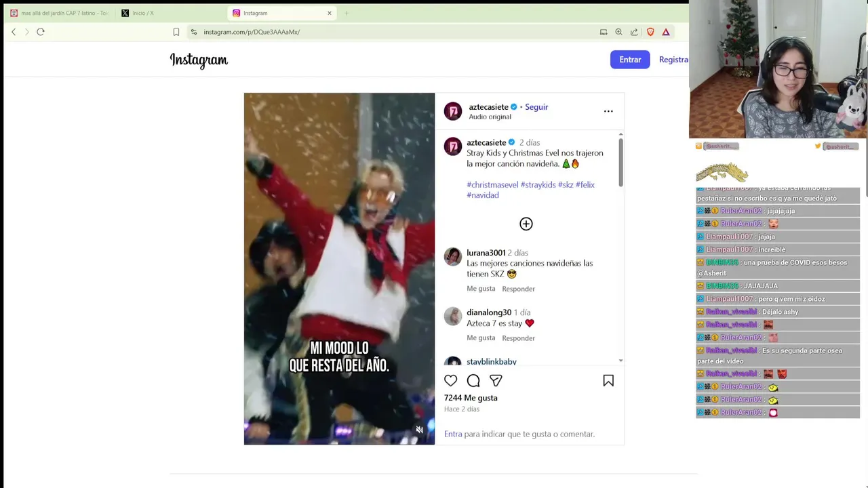Viewport: 868px width, 488px height.
Task: Follow aztecasiete with Seguir
Action: pos(536,107)
